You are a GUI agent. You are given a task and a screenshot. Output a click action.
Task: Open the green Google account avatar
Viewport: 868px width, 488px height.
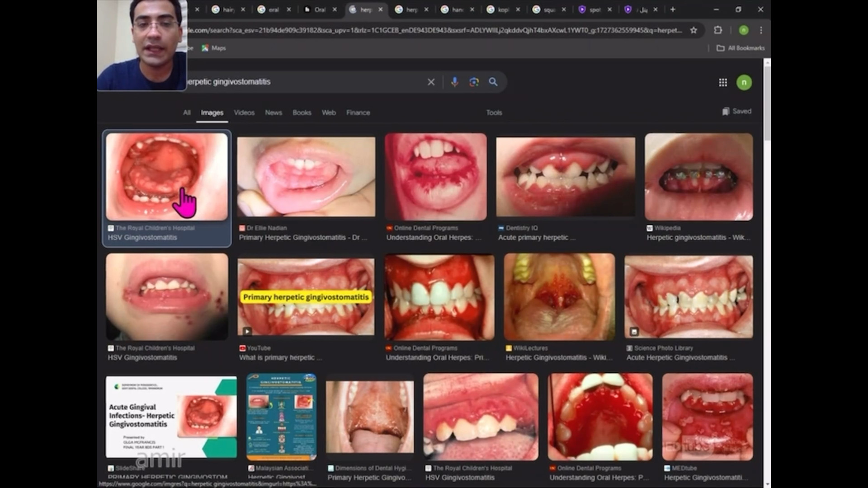[x=744, y=82]
